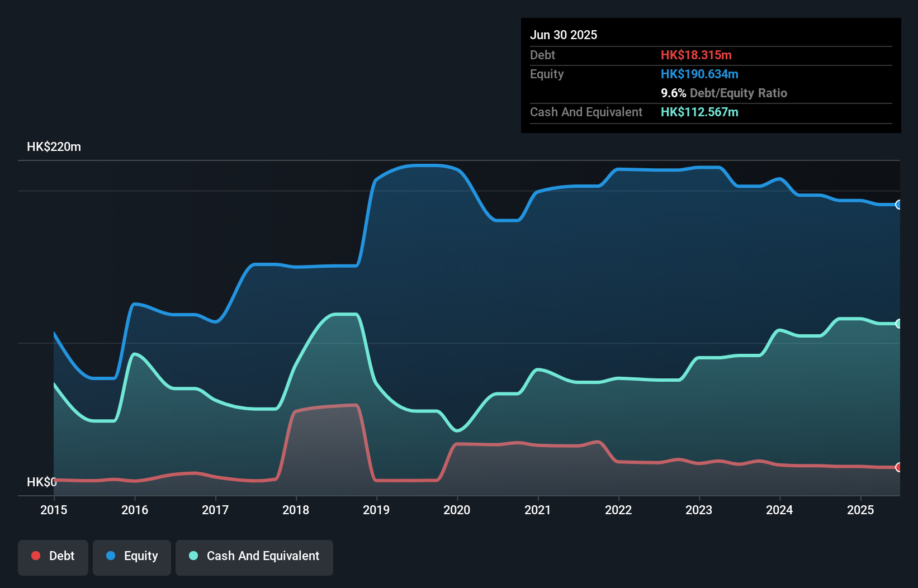This screenshot has width=918, height=588.
Task: Open details for the 9.6% Debt/Equity Ratio
Action: tap(724, 93)
